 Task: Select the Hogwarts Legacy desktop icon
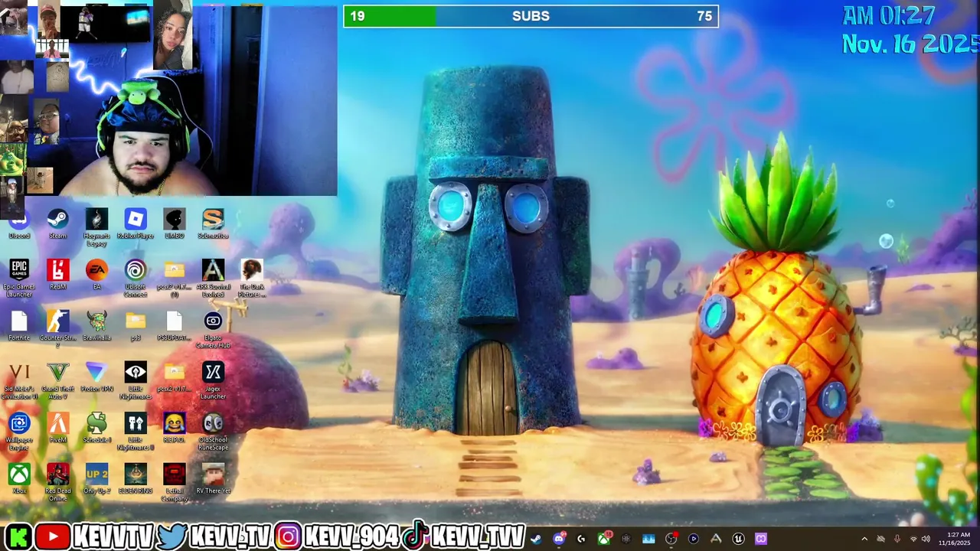coord(96,228)
